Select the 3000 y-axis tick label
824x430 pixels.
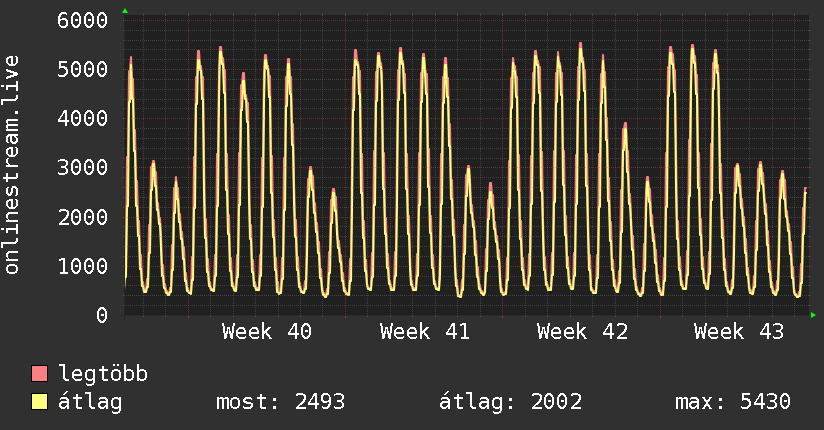[x=82, y=167]
